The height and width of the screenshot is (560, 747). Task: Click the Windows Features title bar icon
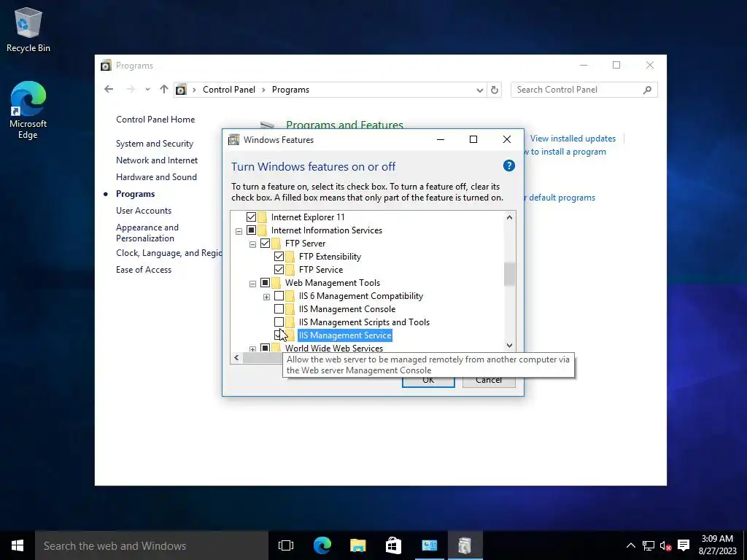pyautogui.click(x=233, y=139)
